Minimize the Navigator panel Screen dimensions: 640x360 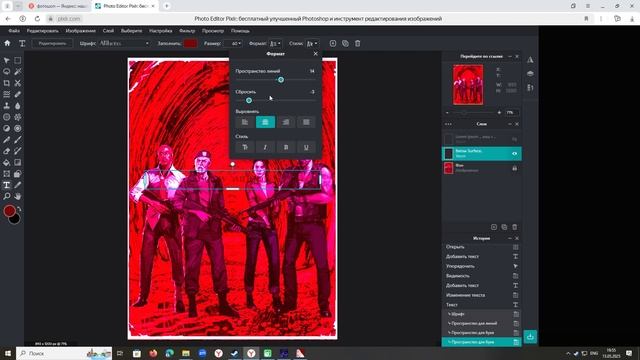coord(510,56)
